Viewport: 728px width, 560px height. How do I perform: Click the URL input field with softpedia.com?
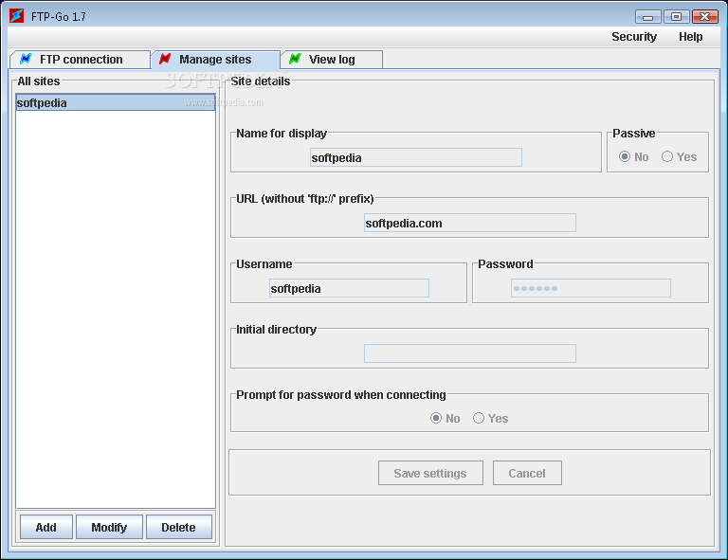[x=470, y=223]
